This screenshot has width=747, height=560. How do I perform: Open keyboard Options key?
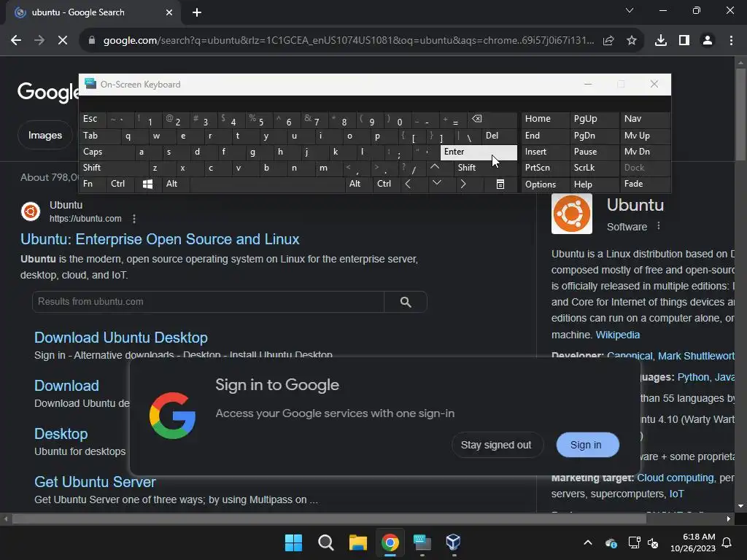point(544,184)
